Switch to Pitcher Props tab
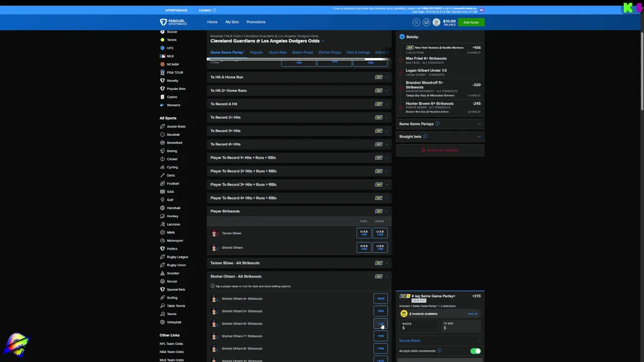Viewport: 644px width, 362px height. click(x=330, y=52)
